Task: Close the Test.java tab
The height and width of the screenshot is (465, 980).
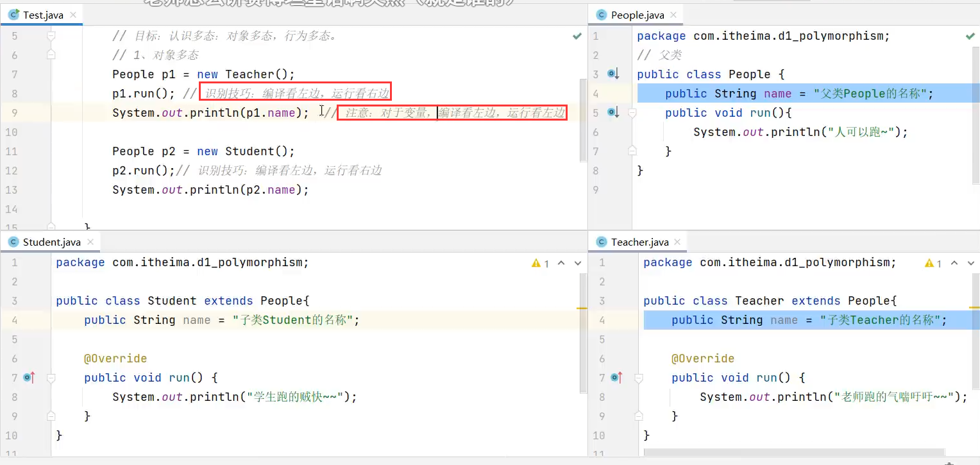Action: [72, 15]
